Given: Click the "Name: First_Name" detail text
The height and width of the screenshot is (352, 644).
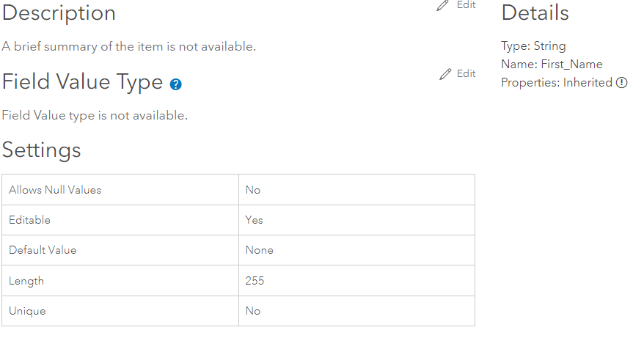Looking at the screenshot, I should point(552,65).
